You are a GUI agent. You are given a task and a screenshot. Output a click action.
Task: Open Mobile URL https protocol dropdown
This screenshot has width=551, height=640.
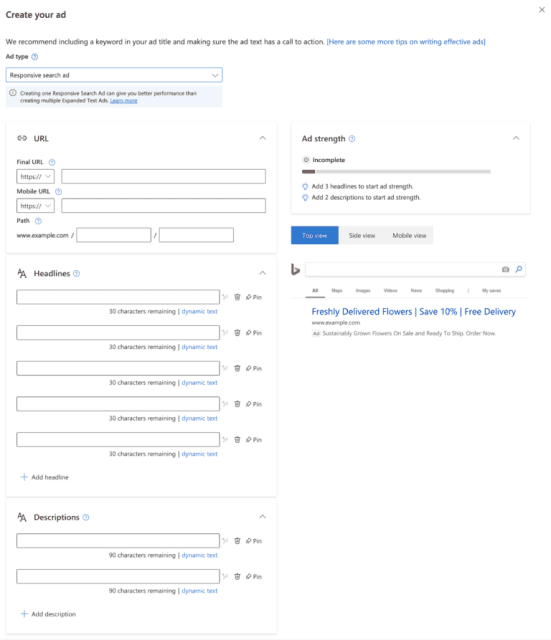(36, 206)
